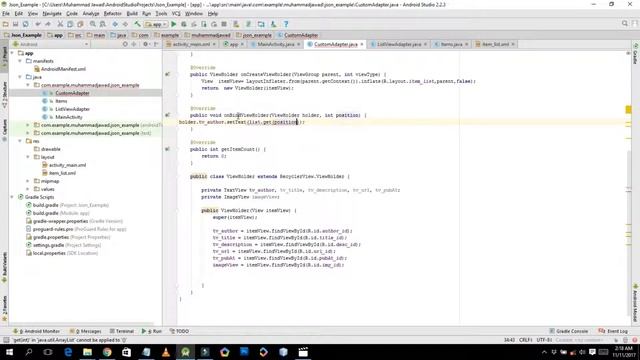The height and width of the screenshot is (360, 640).
Task: Open the Messages tool window
Action: [86, 331]
